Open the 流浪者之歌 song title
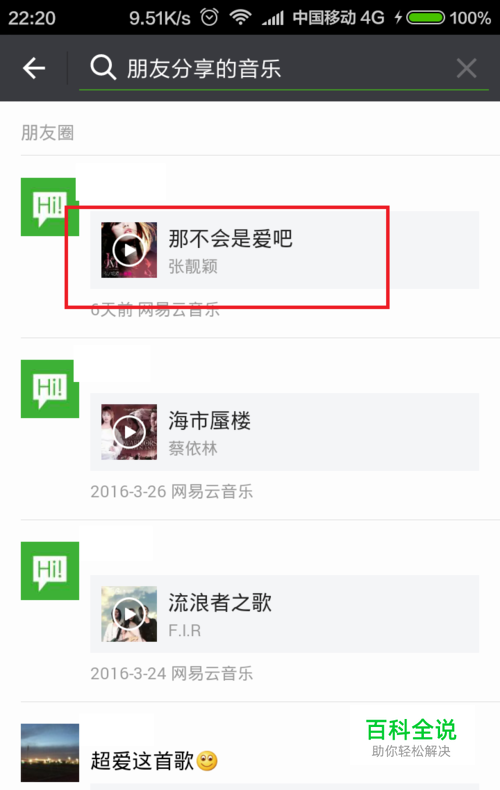The height and width of the screenshot is (790, 500). [220, 602]
